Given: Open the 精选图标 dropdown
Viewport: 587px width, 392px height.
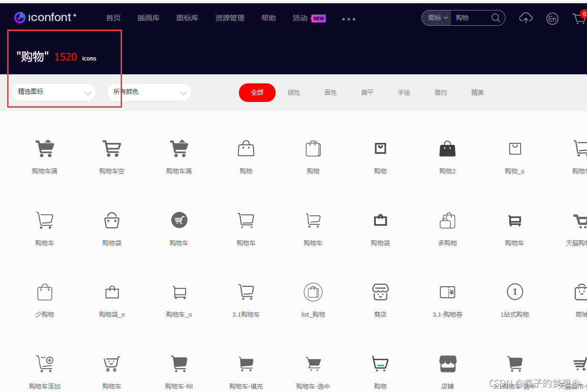Looking at the screenshot, I should tap(54, 92).
